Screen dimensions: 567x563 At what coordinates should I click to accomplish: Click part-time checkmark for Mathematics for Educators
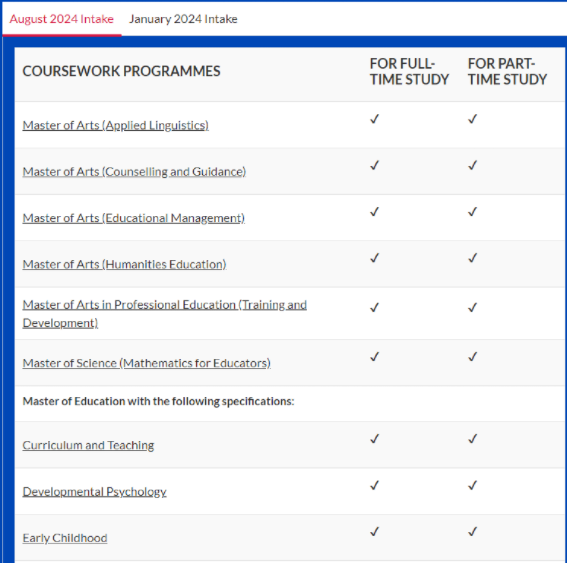click(473, 357)
